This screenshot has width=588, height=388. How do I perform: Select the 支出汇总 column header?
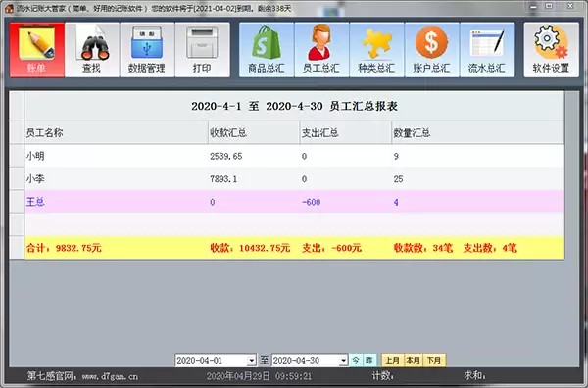(x=346, y=132)
